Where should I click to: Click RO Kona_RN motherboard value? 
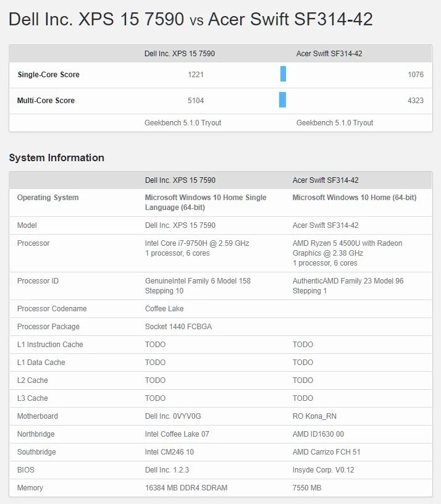click(314, 416)
